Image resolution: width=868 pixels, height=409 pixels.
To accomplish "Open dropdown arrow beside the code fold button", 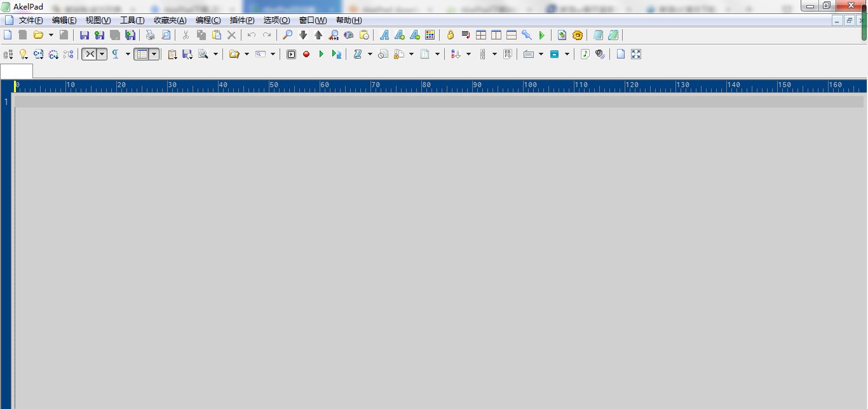I will [x=102, y=54].
